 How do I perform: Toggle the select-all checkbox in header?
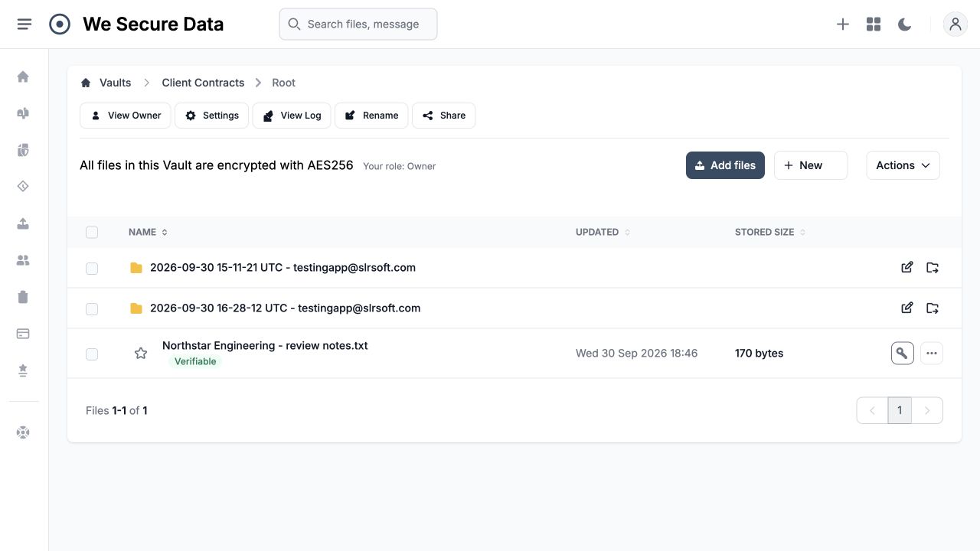[x=92, y=232]
